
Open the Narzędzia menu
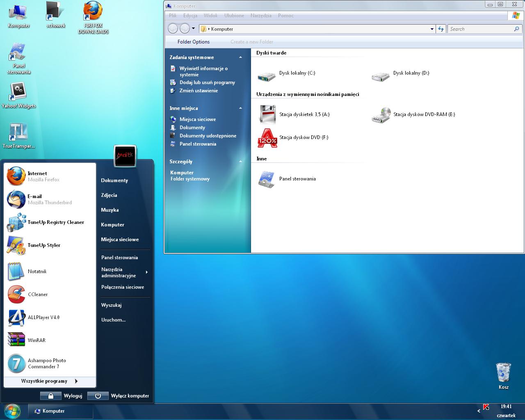point(261,16)
